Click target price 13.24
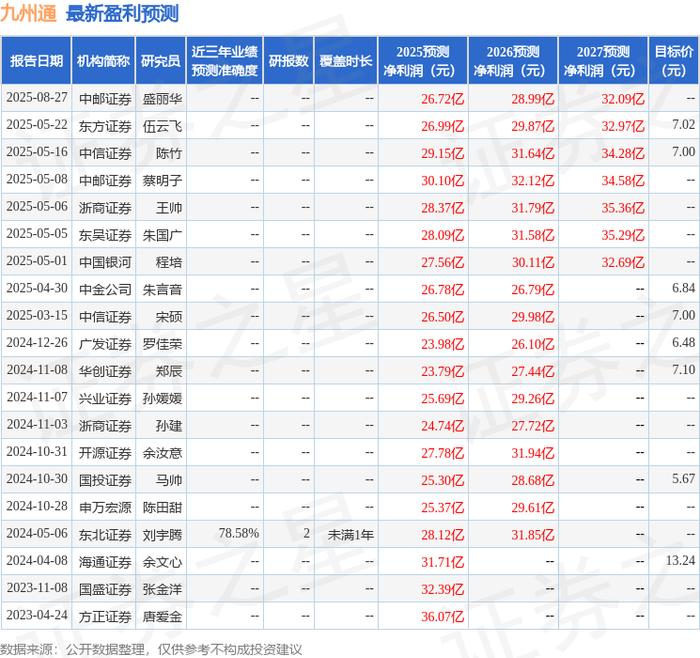Viewport: 700px width, 658px height. [680, 560]
